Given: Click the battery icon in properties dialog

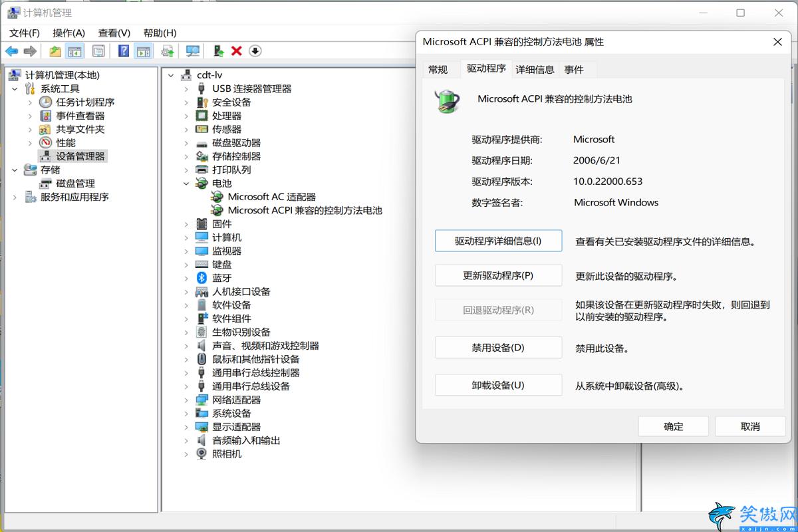Looking at the screenshot, I should click(448, 100).
